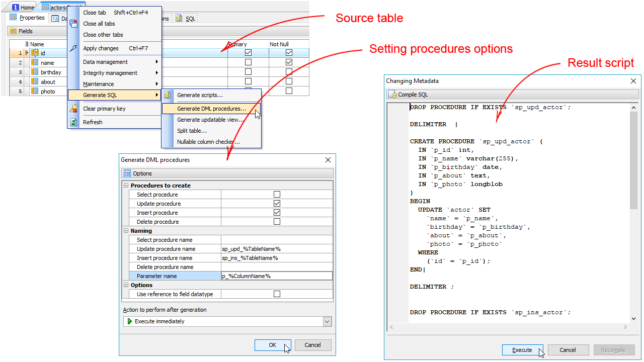Open the Action to perform after generation dropdown
The height and width of the screenshot is (362, 644).
(x=327, y=321)
